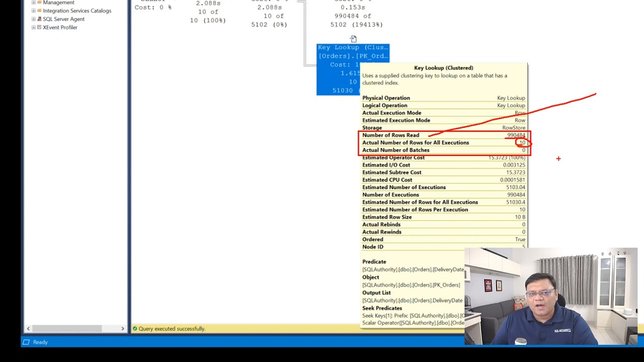Click the Integration Services Catalogs folder icon

coord(39,11)
